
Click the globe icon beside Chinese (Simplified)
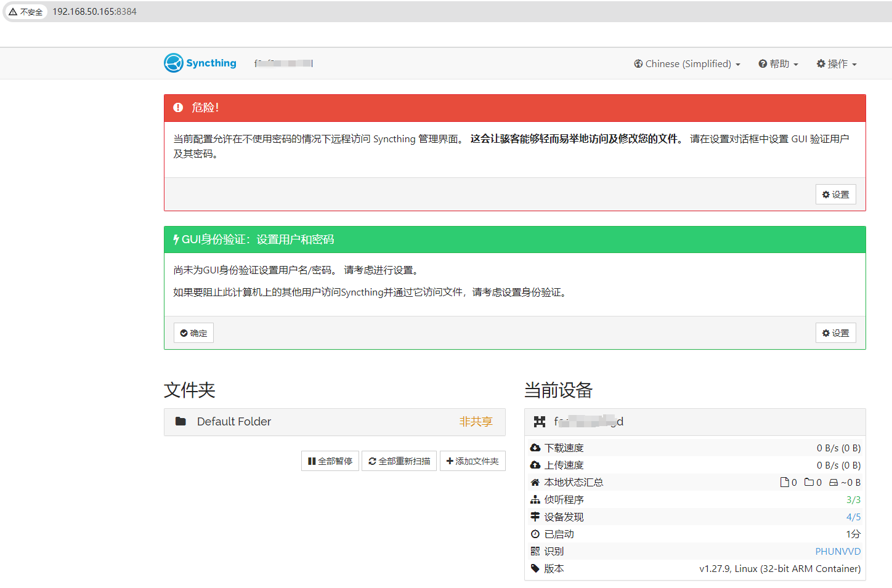(x=638, y=64)
